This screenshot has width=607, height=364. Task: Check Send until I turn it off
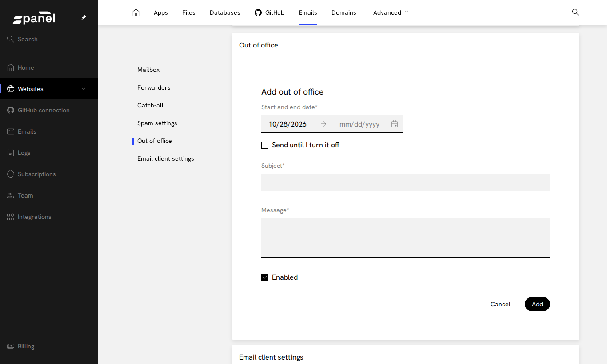(265, 145)
